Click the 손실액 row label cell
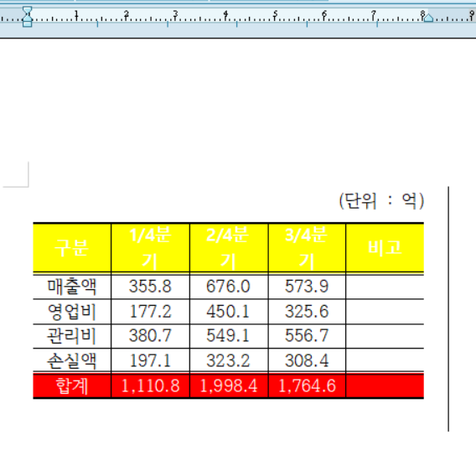The width and height of the screenshot is (476, 476). tap(72, 360)
